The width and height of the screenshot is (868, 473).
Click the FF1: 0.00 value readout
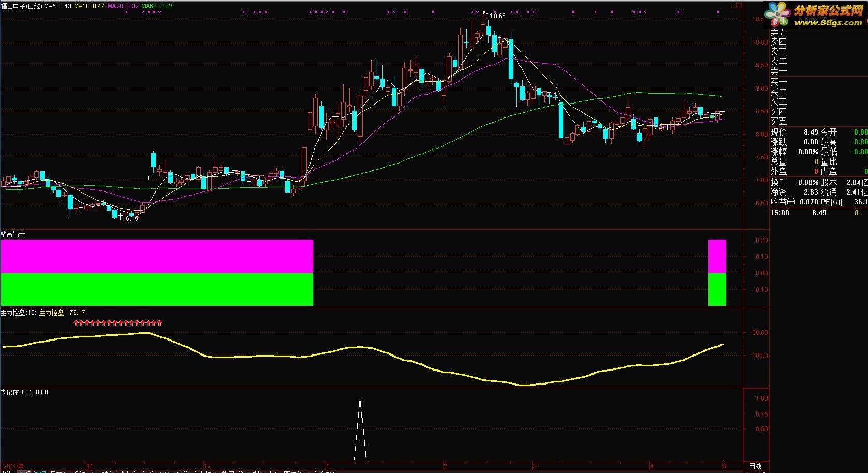click(x=35, y=392)
